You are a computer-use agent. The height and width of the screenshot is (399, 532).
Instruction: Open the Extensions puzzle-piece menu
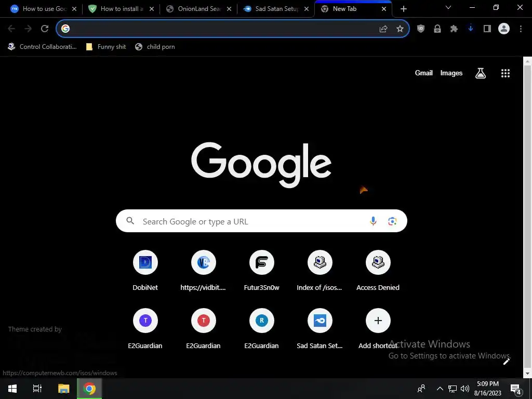click(454, 29)
